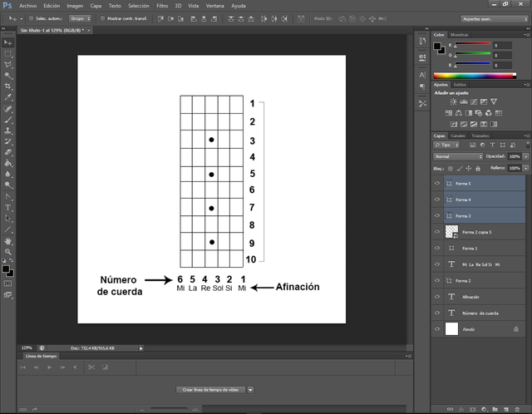Hide the Forma 5 layer
This screenshot has height=414, width=532.
coord(437,183)
